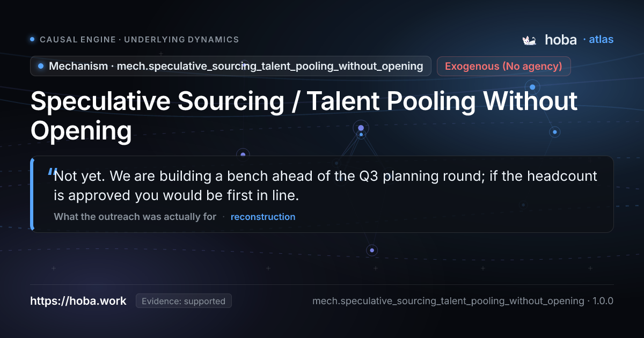Click the quote text about Q3 planning round
Image resolution: width=644 pixels, height=338 pixels.
tap(325, 186)
